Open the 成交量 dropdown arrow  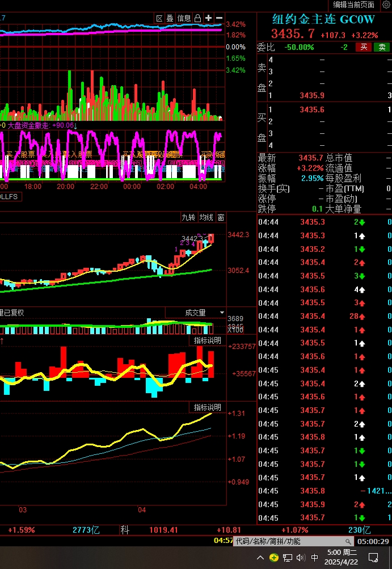point(222,313)
